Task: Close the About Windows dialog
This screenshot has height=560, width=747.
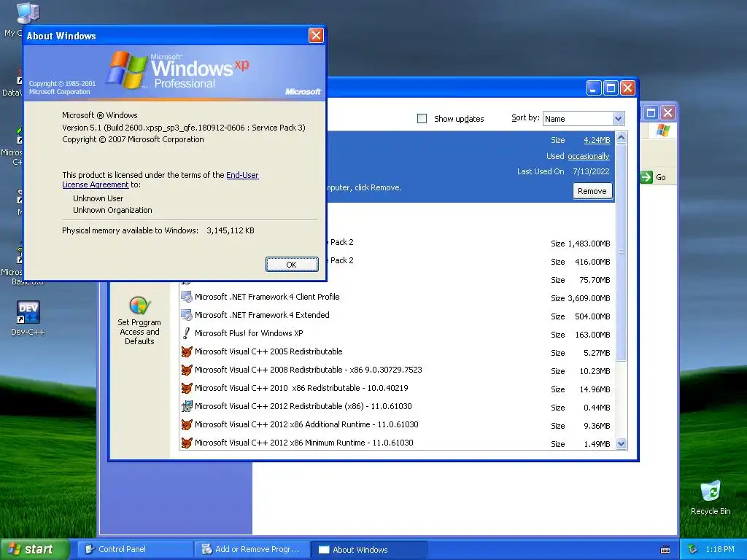Action: pyautogui.click(x=316, y=35)
